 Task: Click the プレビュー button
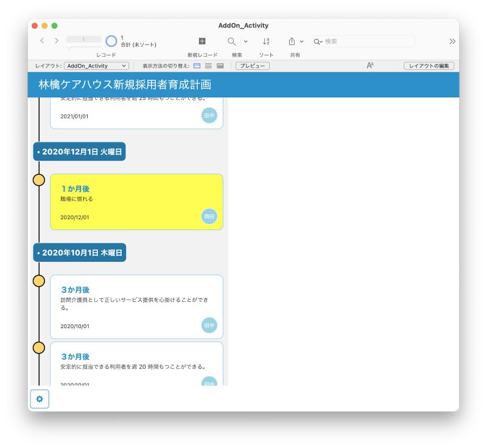pos(253,66)
